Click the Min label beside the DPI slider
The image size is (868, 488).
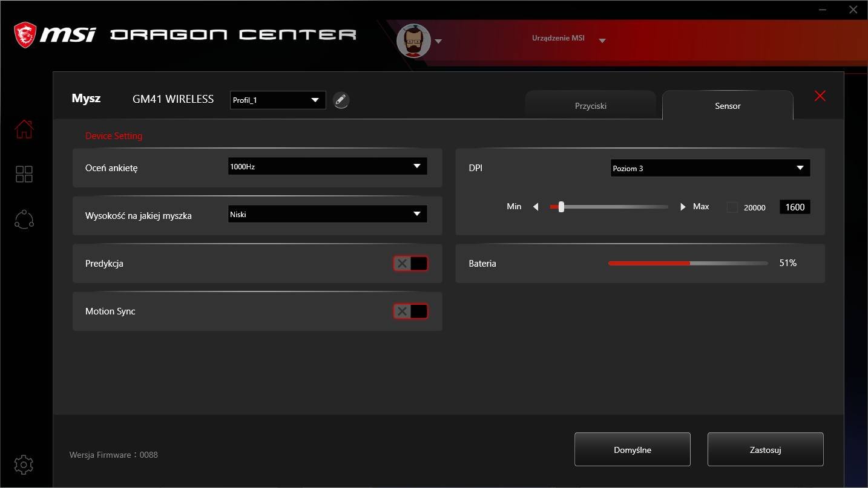[514, 207]
